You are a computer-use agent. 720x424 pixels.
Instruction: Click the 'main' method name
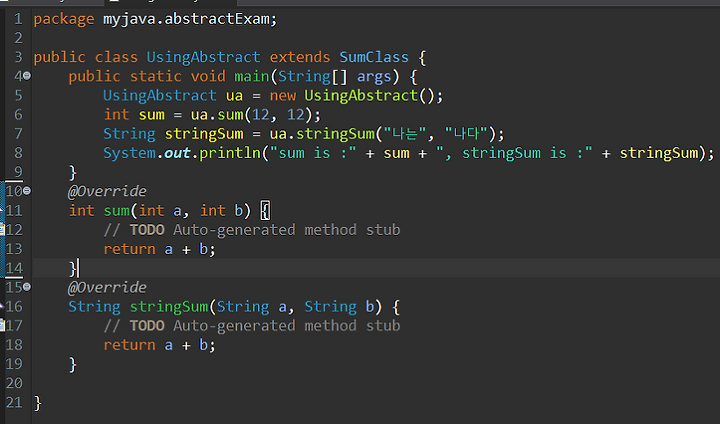252,76
